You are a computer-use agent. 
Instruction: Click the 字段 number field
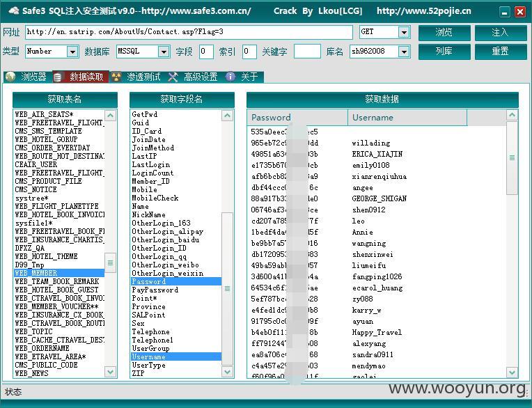click(x=206, y=52)
